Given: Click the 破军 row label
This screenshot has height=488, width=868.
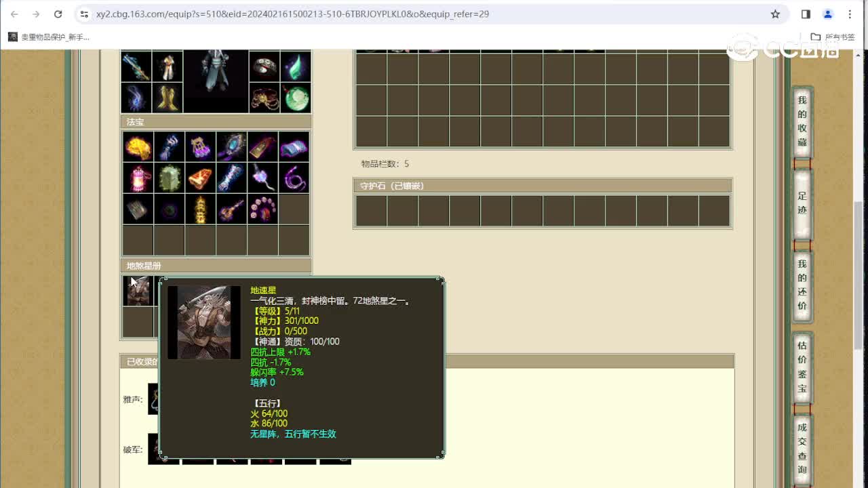Looking at the screenshot, I should click(132, 449).
